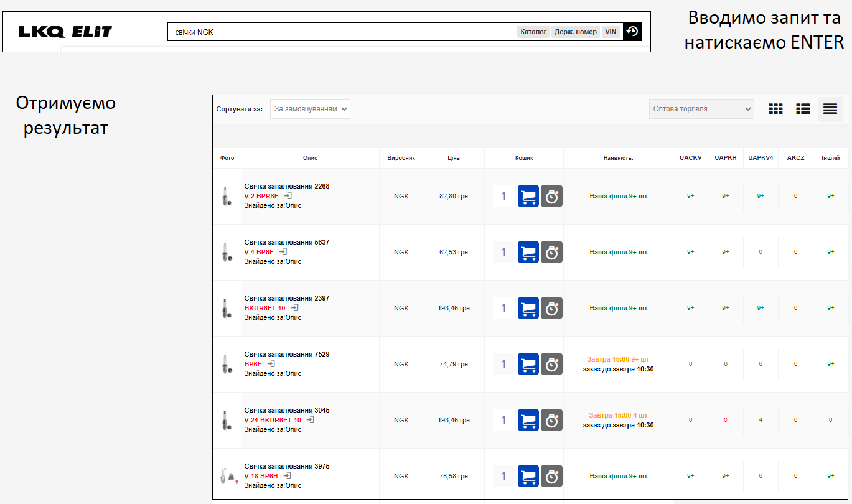Switch to list view with thumbnails

803,109
